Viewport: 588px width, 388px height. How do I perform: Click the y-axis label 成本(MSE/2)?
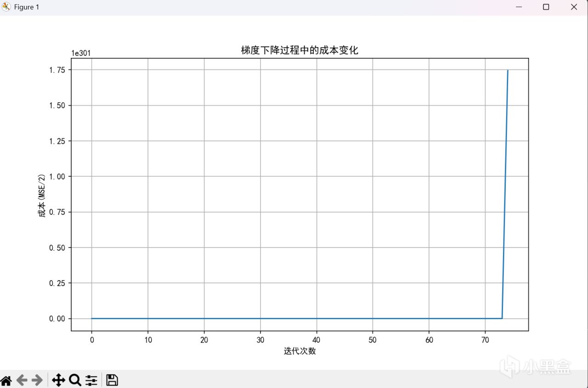(x=43, y=195)
